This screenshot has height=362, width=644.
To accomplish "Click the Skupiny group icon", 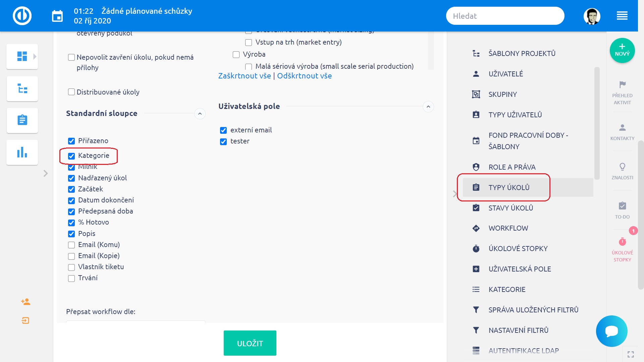I will [476, 95].
